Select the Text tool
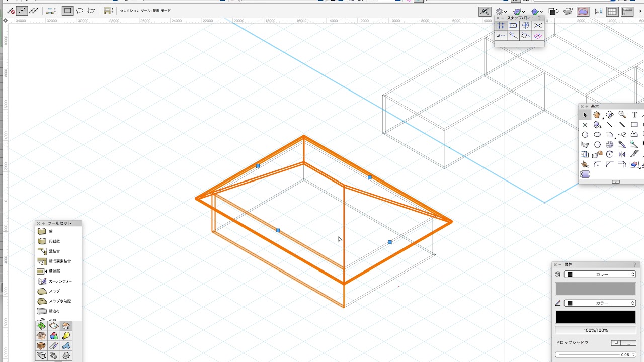Image resolution: width=644 pixels, height=362 pixels. (634, 115)
